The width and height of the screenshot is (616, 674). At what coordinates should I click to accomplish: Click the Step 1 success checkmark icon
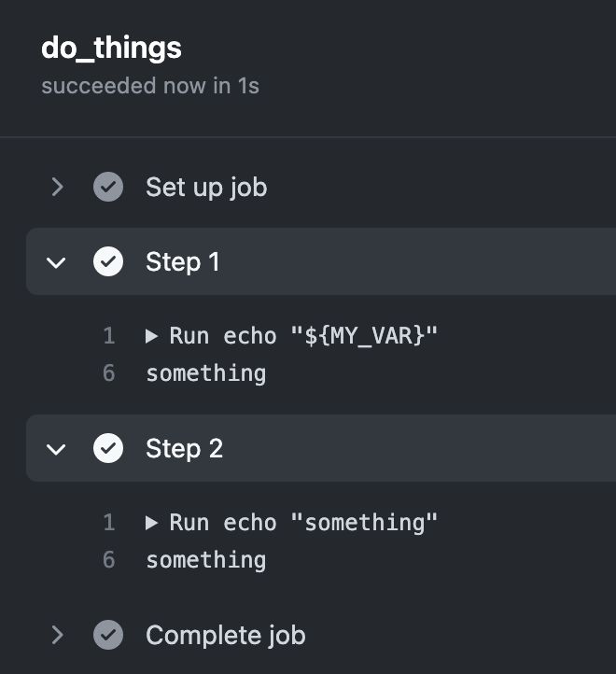coord(108,261)
